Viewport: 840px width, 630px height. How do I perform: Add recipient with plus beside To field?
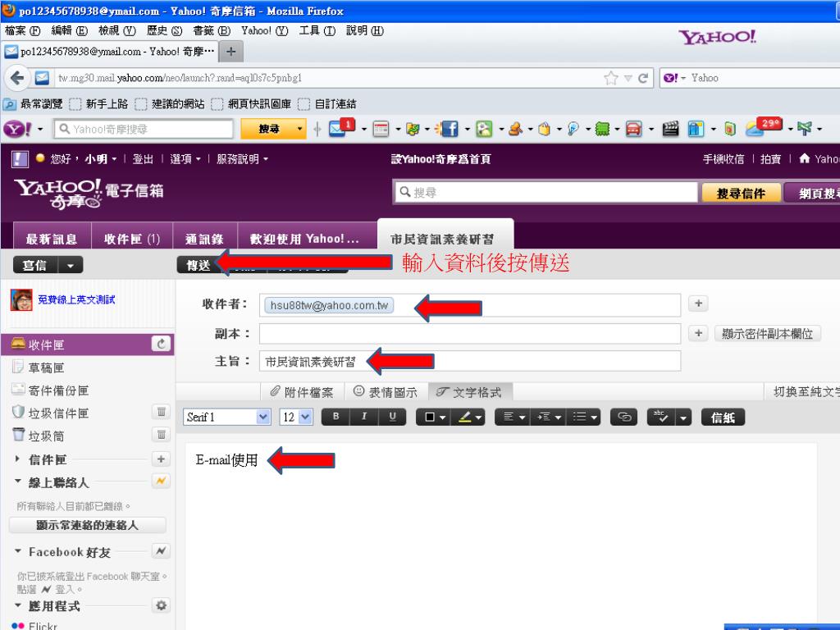pos(699,304)
